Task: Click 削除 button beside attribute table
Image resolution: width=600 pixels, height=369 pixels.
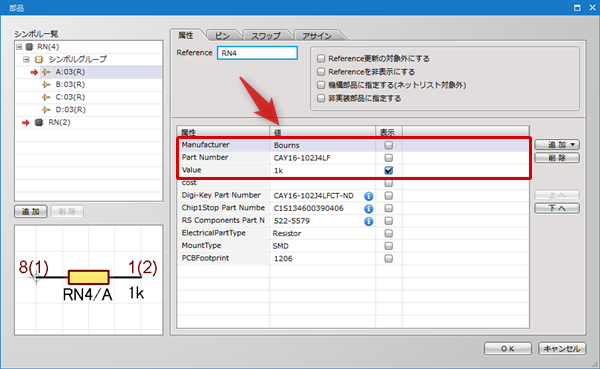Action: point(557,158)
